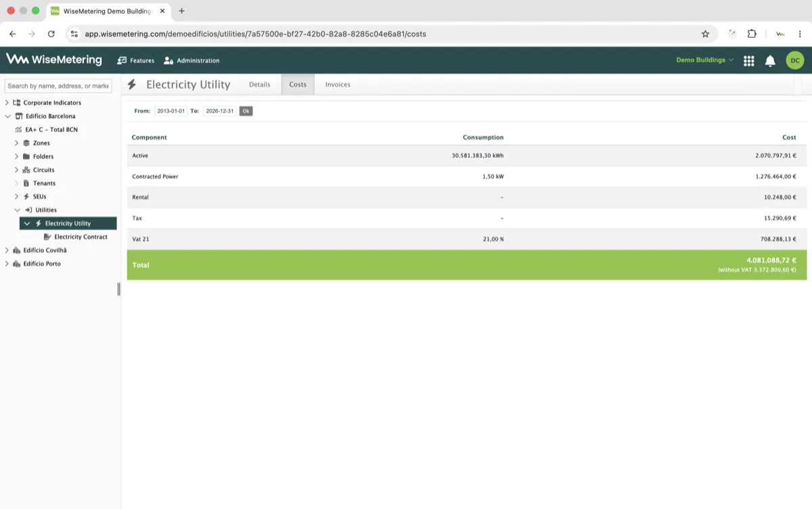
Task: Click the WiseMetering extension icon in toolbar
Action: click(780, 33)
